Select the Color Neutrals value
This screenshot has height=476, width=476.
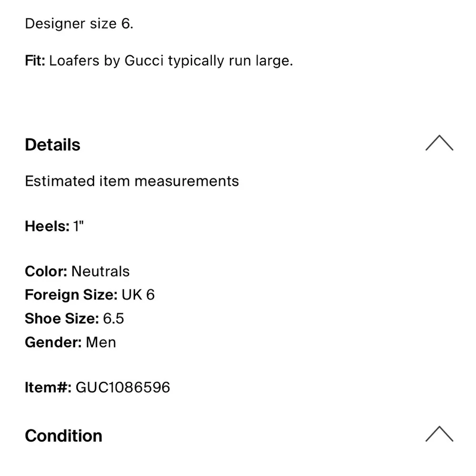pos(101,271)
